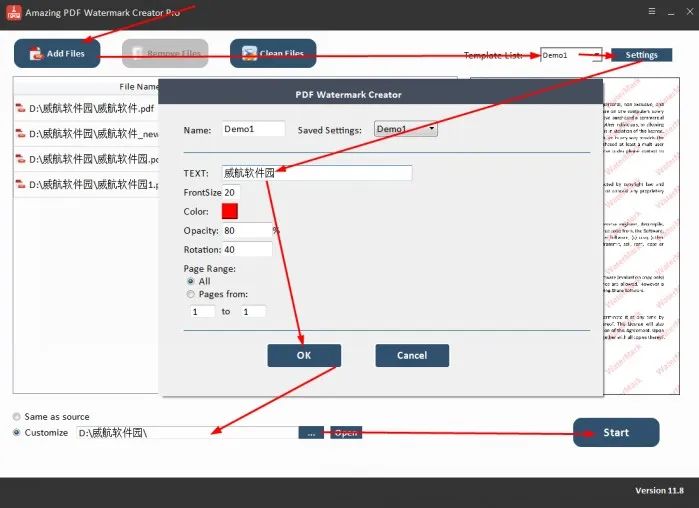Click the FrontSize field showing 20
Screen dimensions: 699x508
pos(231,193)
